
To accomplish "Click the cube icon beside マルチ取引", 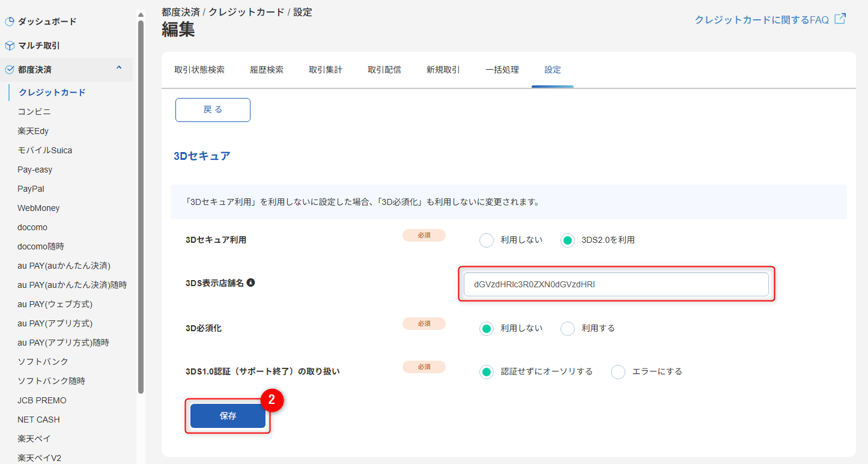I will [9, 44].
